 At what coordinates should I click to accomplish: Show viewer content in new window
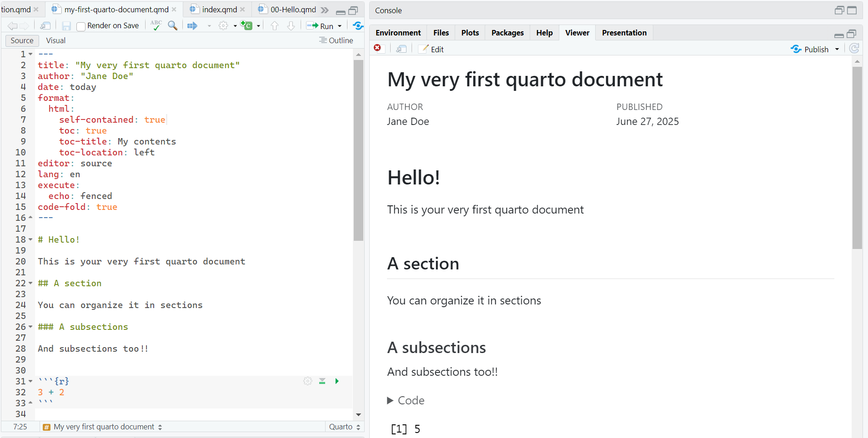pos(401,49)
